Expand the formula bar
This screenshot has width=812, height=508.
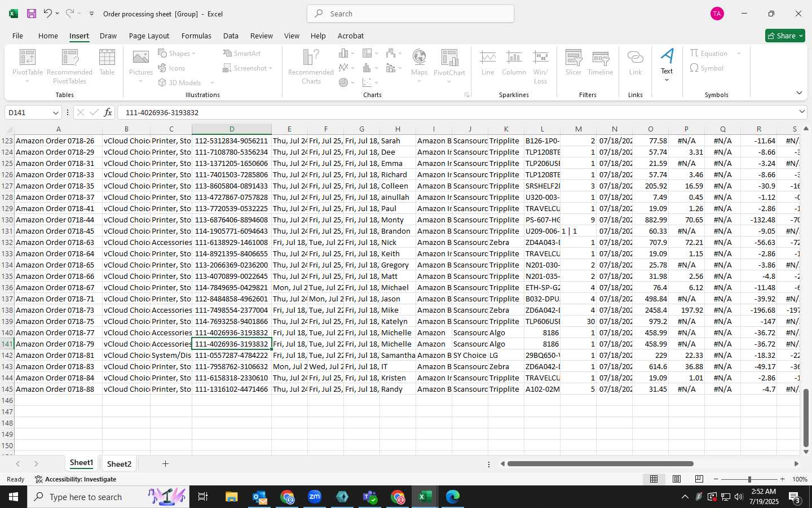tap(802, 112)
